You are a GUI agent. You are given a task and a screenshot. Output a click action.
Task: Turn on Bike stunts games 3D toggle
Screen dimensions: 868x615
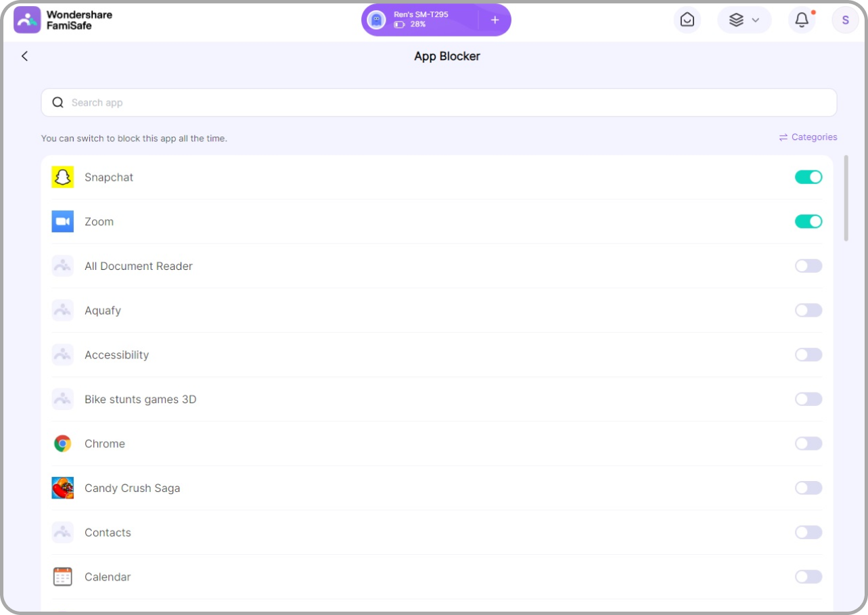click(x=808, y=399)
